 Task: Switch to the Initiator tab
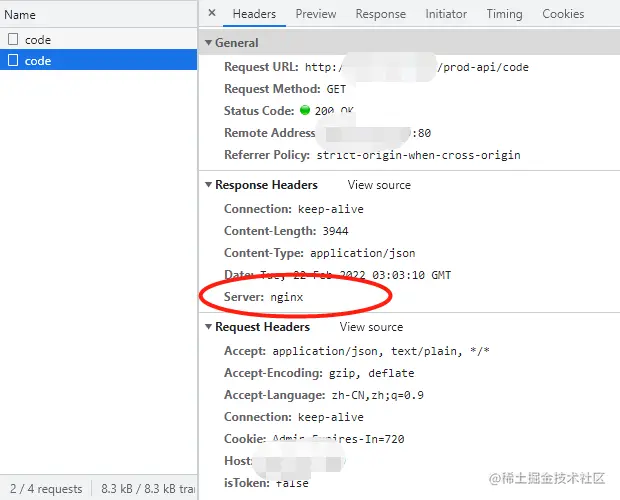click(446, 14)
